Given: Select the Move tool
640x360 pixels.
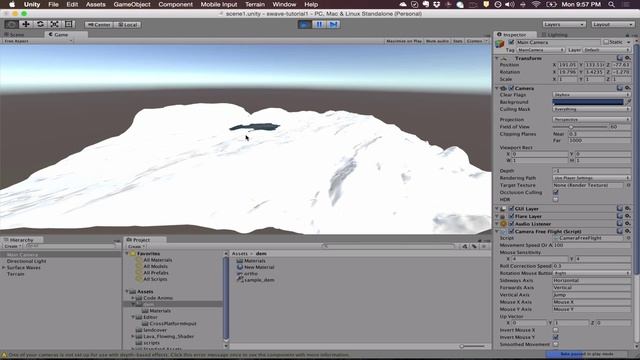Looking at the screenshot, I should [x=26, y=24].
